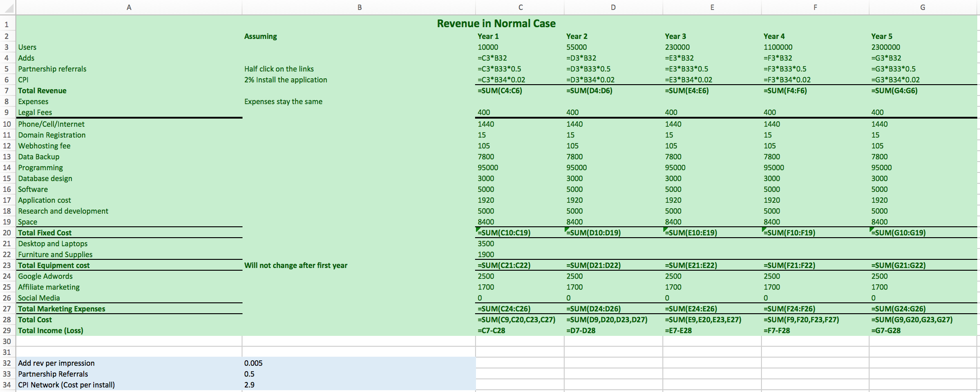Screen dimensions: 980x392
Task: Select column B header
Action: click(359, 7)
